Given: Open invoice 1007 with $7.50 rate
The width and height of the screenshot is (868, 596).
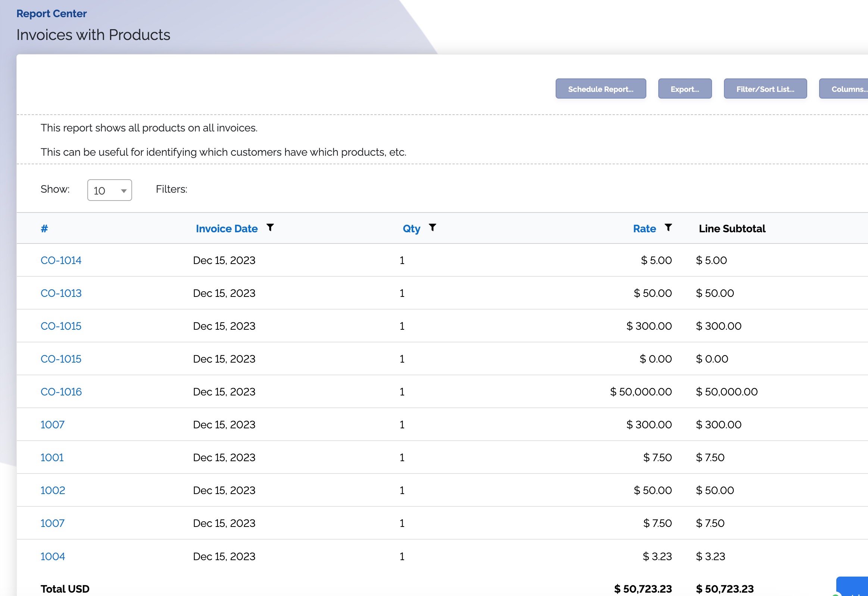Looking at the screenshot, I should point(52,524).
